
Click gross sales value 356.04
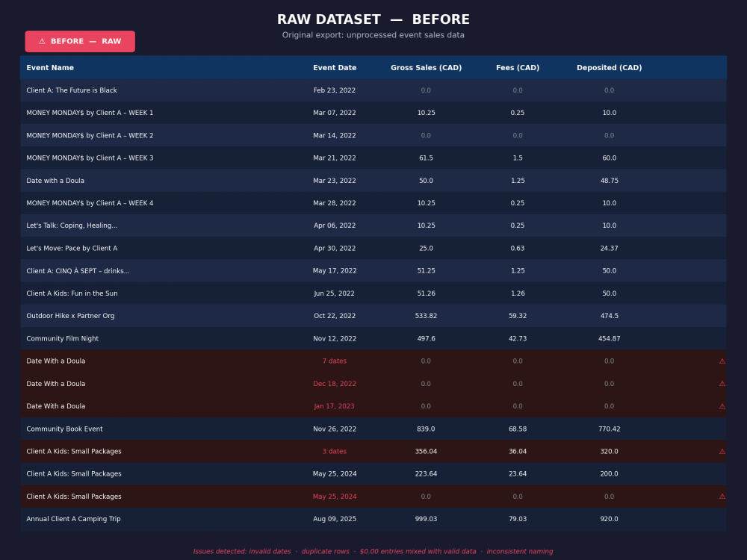pos(426,452)
